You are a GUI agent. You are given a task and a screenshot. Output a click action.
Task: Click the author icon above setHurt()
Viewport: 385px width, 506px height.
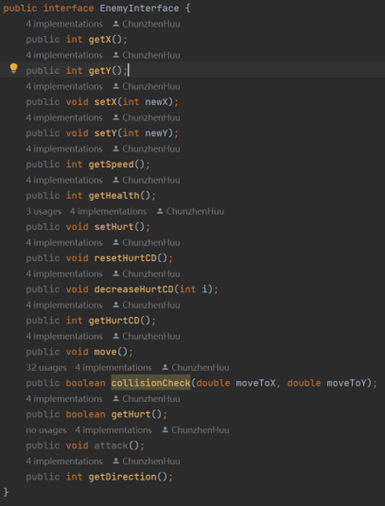pyautogui.click(x=160, y=211)
